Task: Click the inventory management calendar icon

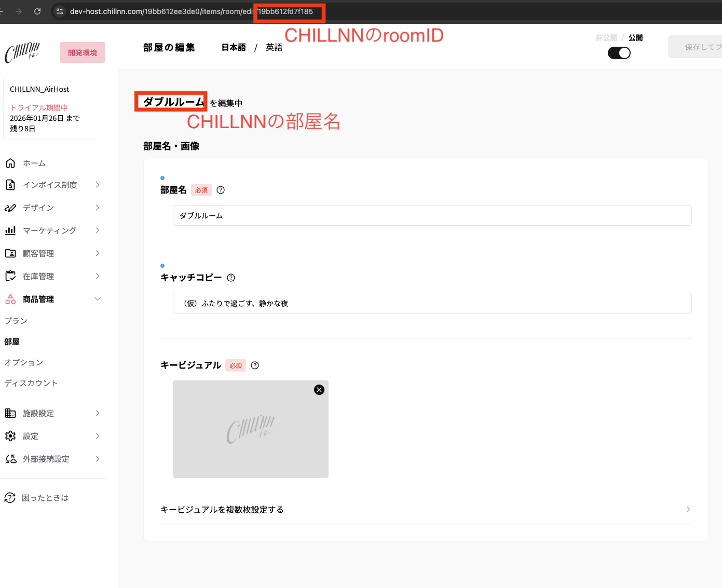Action: tap(10, 276)
